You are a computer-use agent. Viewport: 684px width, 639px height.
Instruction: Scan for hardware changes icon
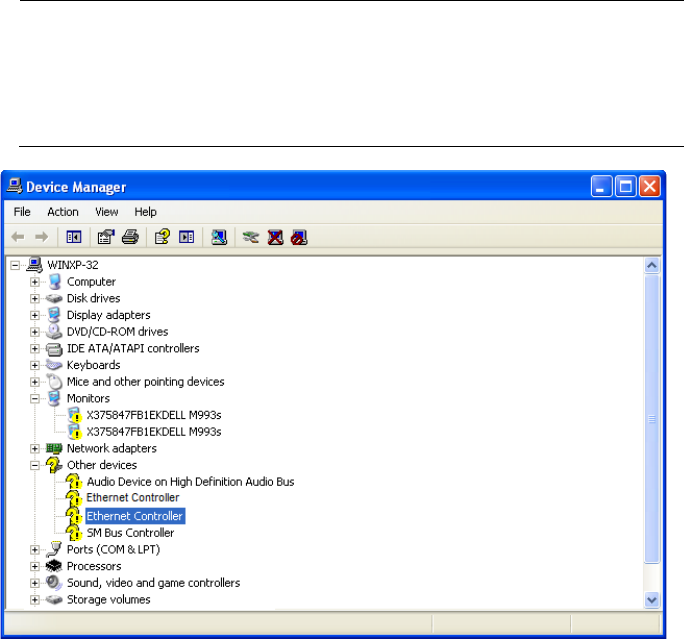[x=219, y=237]
